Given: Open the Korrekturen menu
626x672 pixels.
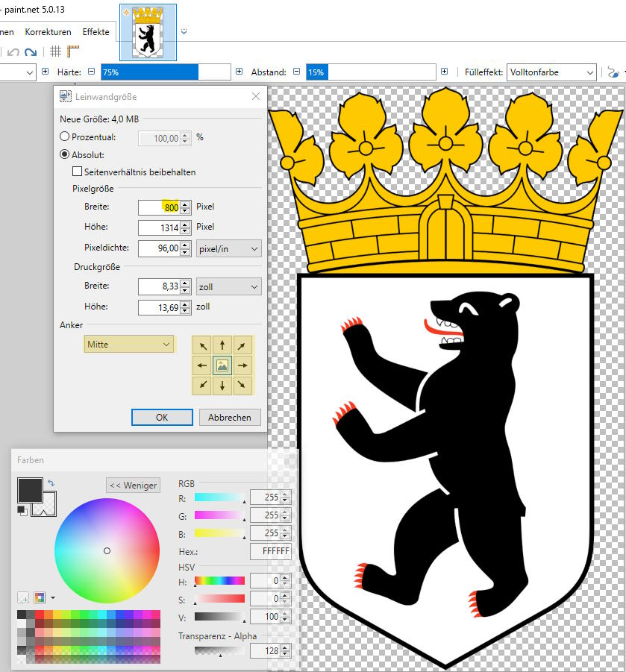Looking at the screenshot, I should pos(48,32).
